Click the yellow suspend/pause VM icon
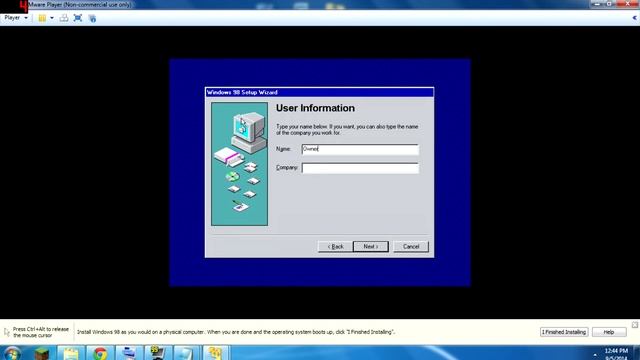Screen dimensions: 640x360 tap(42, 18)
